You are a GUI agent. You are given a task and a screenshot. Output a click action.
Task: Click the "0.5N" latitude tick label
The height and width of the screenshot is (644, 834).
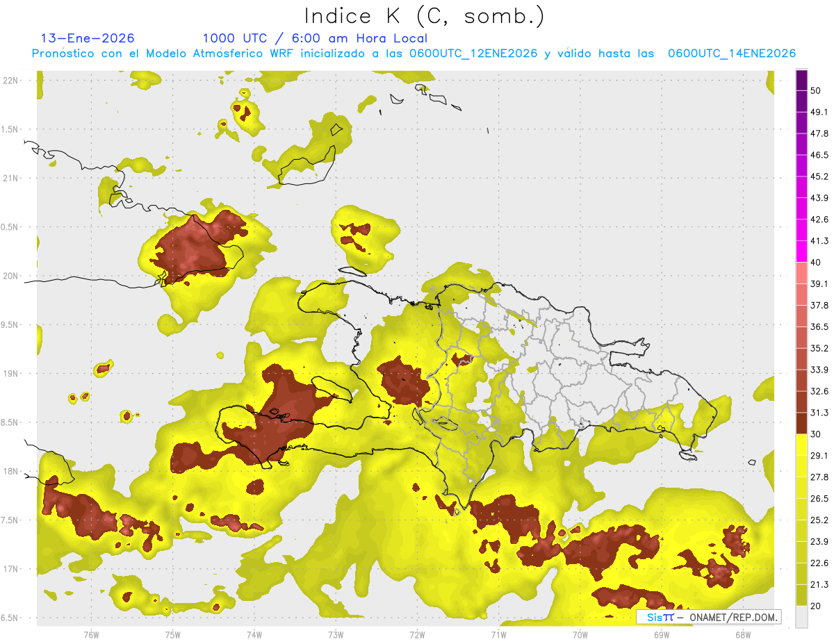click(10, 227)
